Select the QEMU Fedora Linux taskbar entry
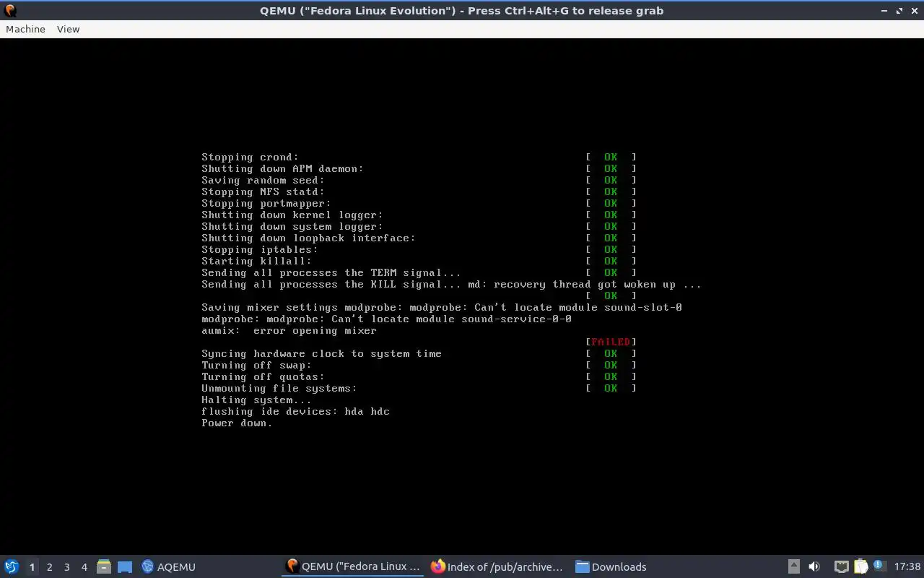 [353, 566]
